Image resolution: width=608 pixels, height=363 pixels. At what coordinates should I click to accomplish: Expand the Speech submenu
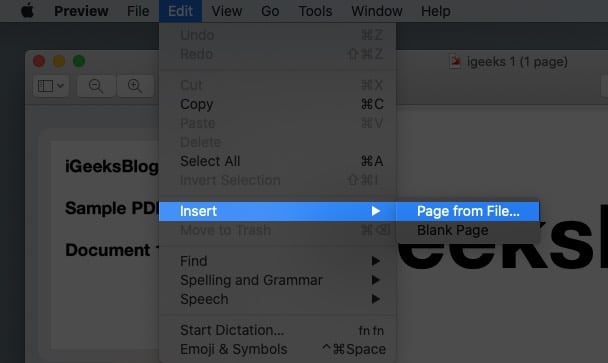click(278, 299)
